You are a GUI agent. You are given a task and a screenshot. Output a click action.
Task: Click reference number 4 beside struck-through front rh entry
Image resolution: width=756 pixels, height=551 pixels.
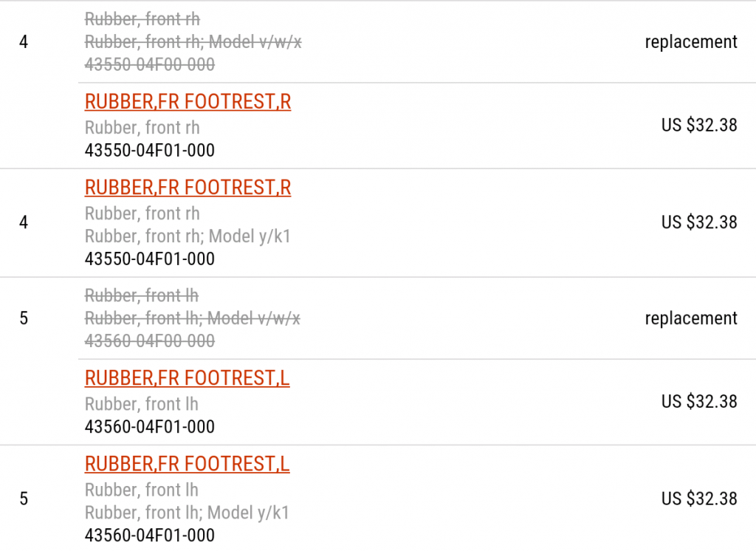24,42
